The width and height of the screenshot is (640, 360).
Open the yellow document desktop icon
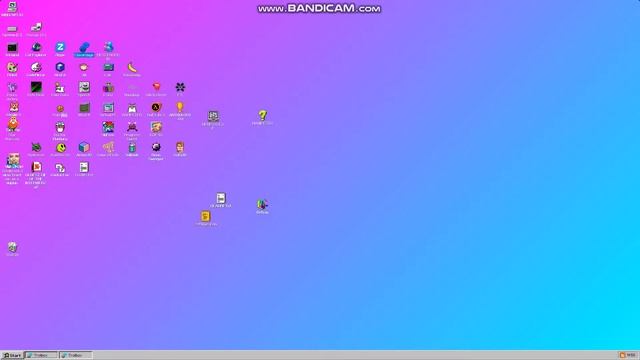tap(205, 216)
